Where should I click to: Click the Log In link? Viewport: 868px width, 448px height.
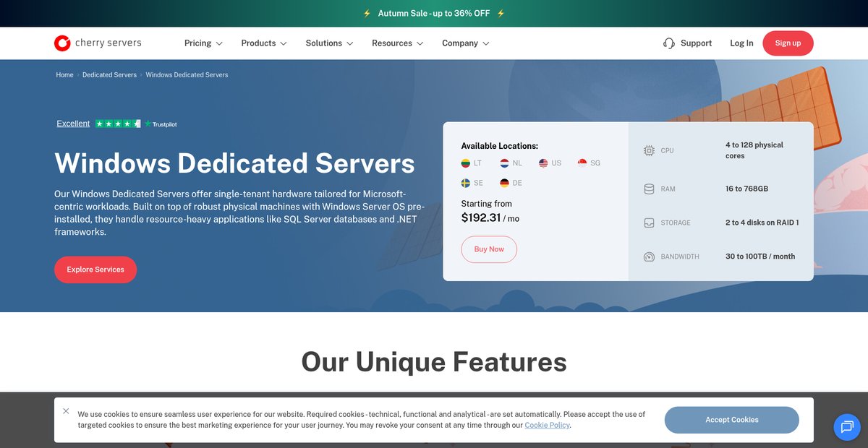pos(741,43)
